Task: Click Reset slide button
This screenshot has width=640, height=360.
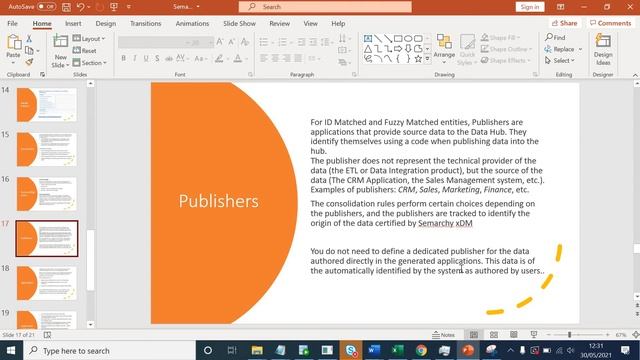Action: (x=84, y=51)
